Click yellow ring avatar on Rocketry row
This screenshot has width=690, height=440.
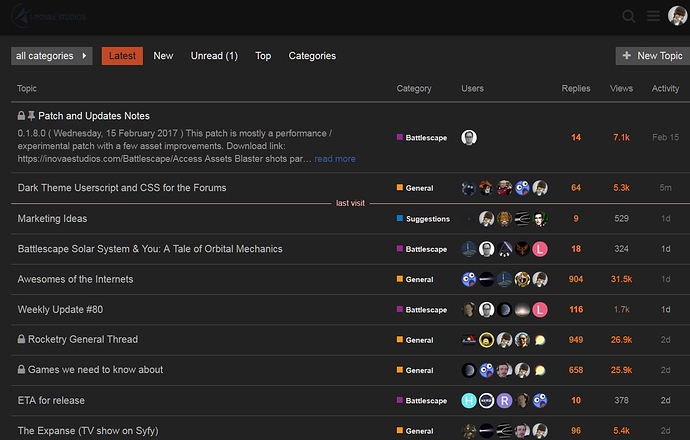486,340
